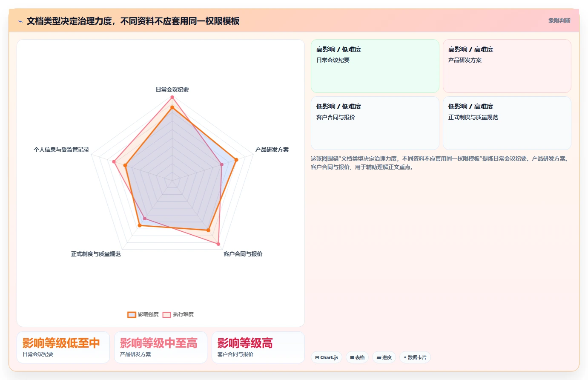Click the lightning icon beside the title
Screen dimensions: 588x380
[20, 21]
